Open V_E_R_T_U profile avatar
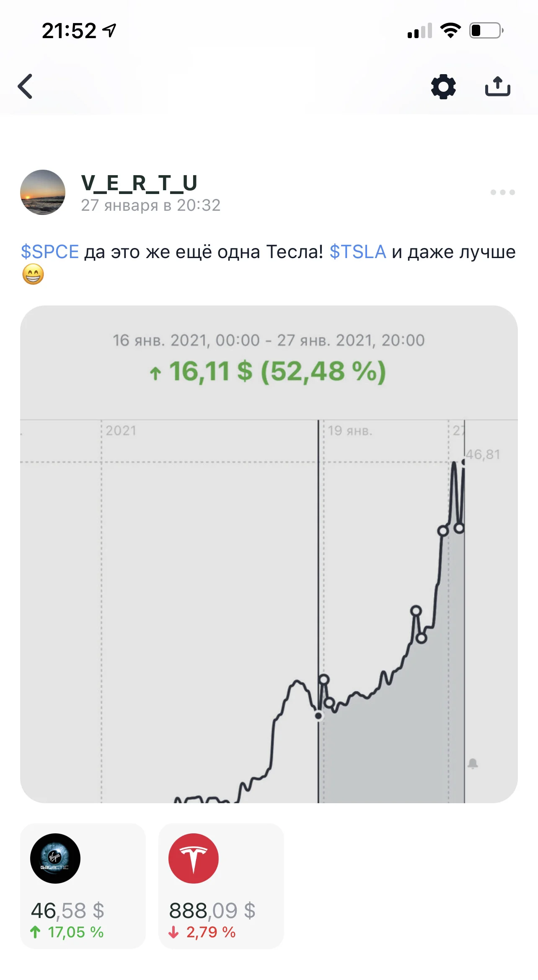538x980 pixels. (43, 192)
